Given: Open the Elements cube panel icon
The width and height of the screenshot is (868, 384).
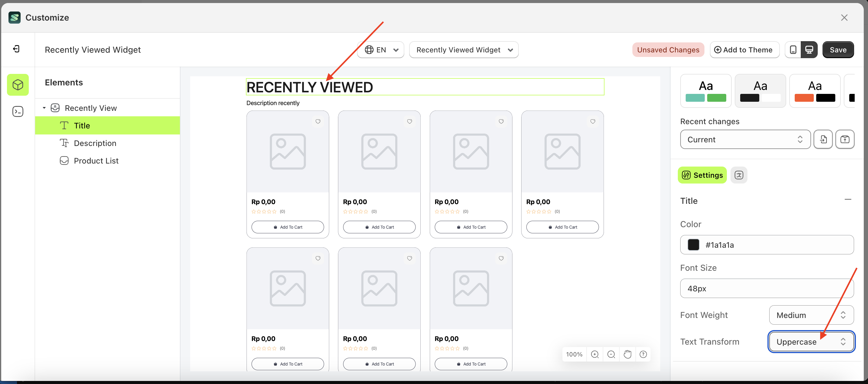Looking at the screenshot, I should (x=18, y=84).
